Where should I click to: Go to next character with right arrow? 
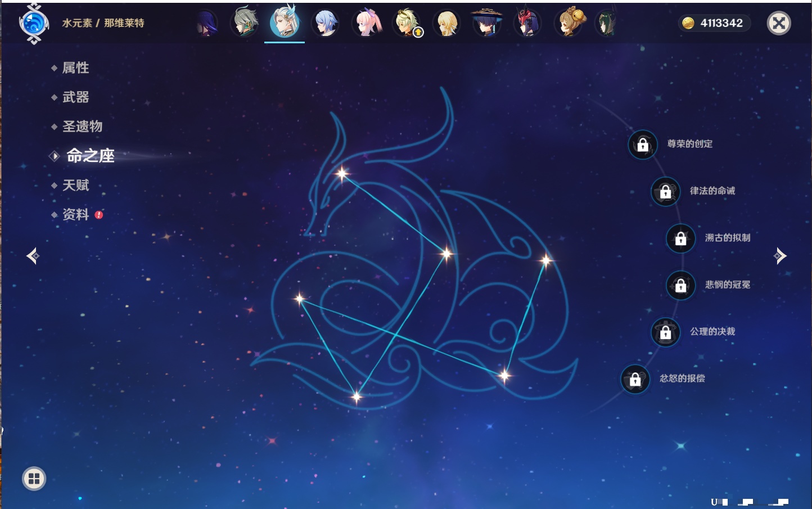(x=780, y=256)
